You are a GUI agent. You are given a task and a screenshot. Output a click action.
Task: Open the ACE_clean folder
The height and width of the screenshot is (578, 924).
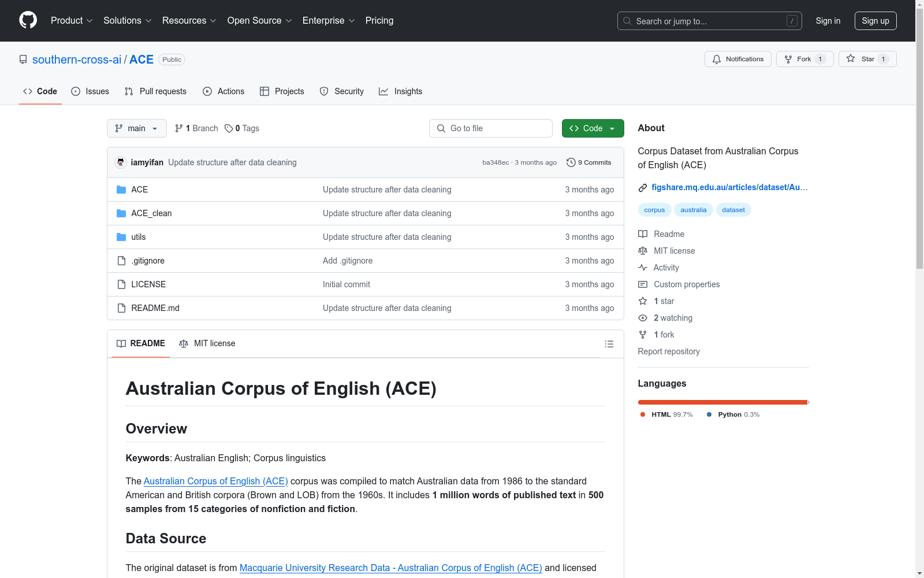(151, 213)
